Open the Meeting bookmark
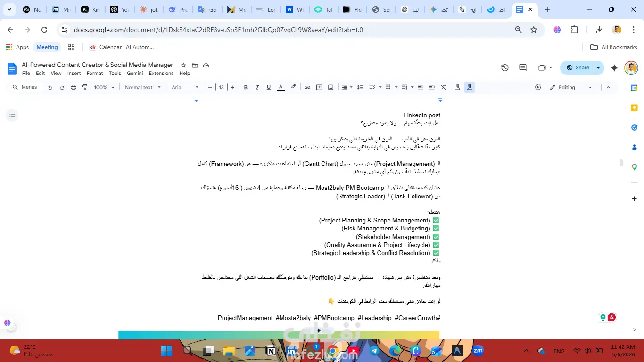Image resolution: width=644 pixels, height=362 pixels. 47,47
